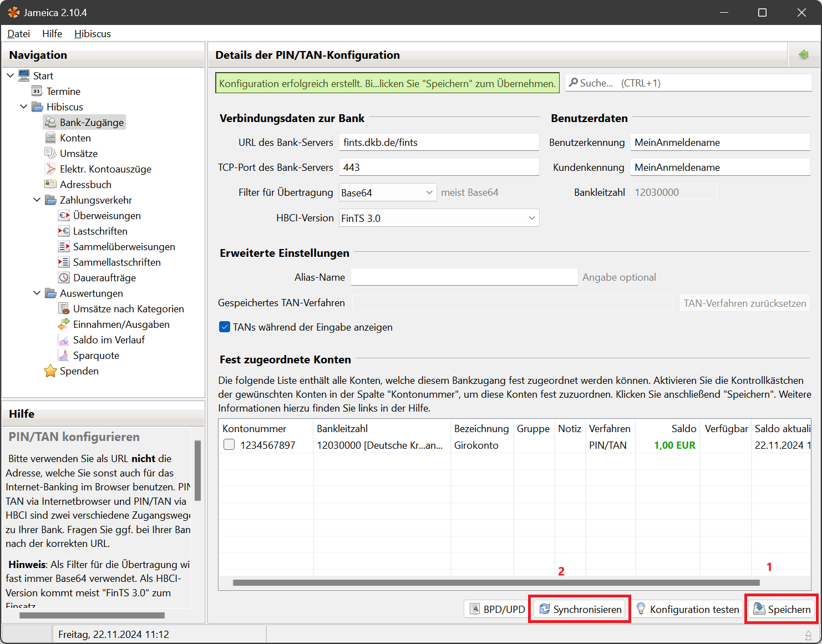Image resolution: width=822 pixels, height=644 pixels.
Task: Click the Konfiguration testen button
Action: [x=688, y=609]
